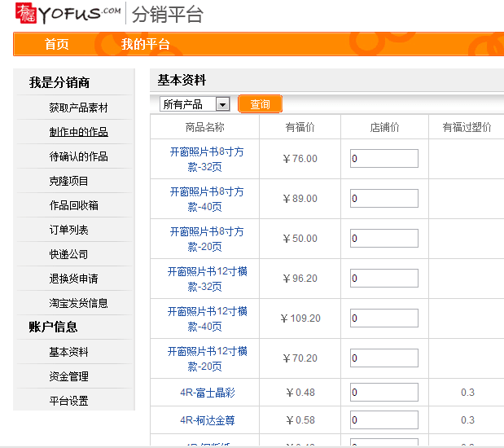Open 制作中的作品 sidebar item
The width and height of the screenshot is (504, 448).
(78, 132)
